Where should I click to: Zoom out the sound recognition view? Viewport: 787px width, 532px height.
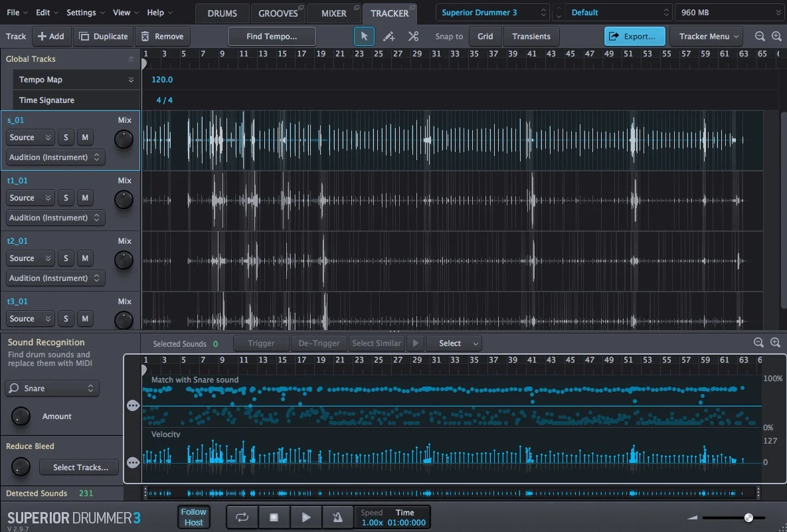tap(759, 343)
